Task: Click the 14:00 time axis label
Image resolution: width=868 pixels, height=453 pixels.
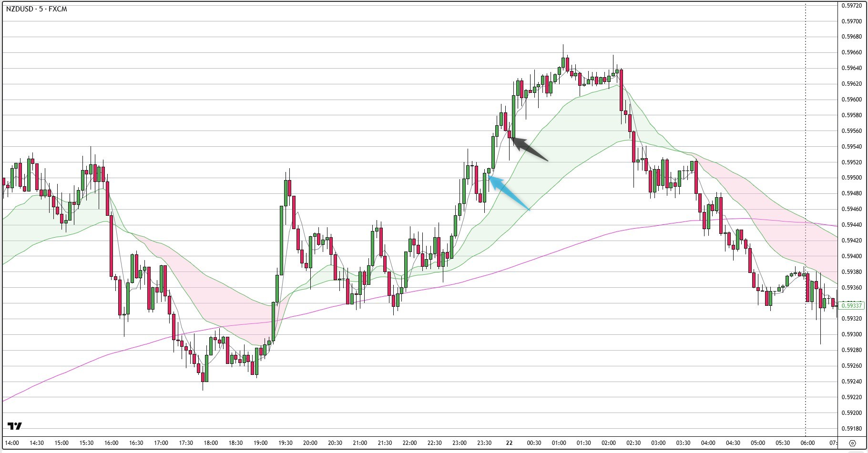Action: point(12,443)
